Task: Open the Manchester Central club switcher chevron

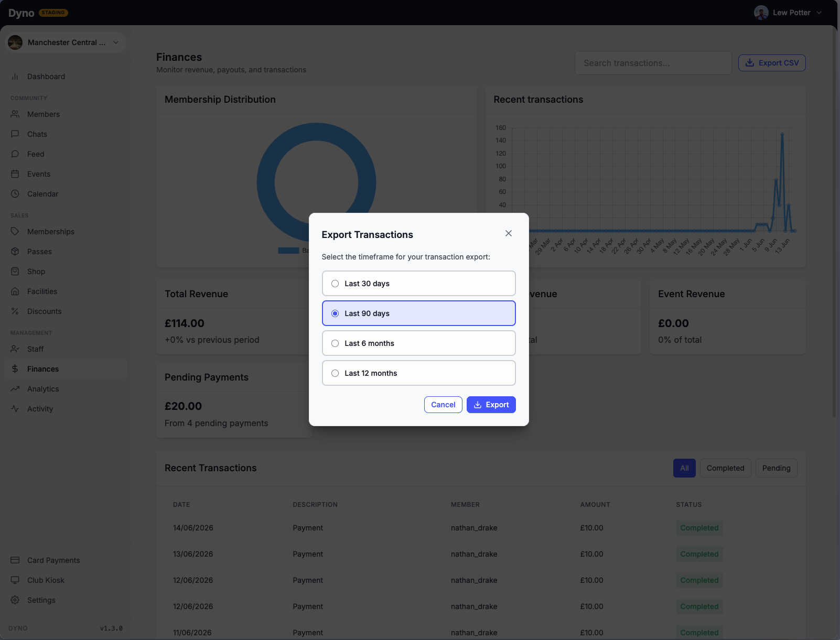Action: [x=116, y=42]
